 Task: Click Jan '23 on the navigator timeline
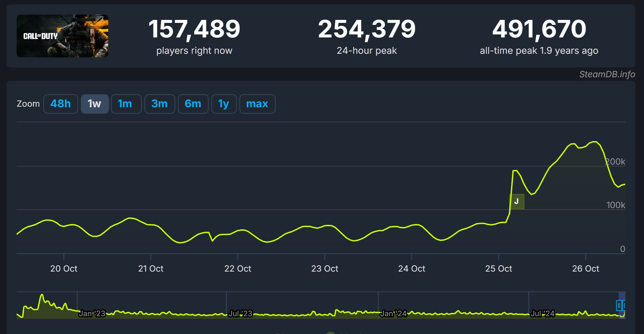(92, 313)
